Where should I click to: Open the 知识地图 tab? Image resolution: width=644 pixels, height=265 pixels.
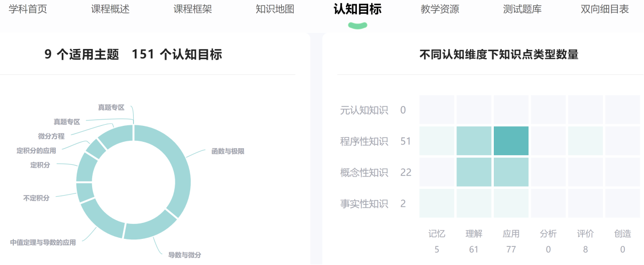[x=275, y=9]
